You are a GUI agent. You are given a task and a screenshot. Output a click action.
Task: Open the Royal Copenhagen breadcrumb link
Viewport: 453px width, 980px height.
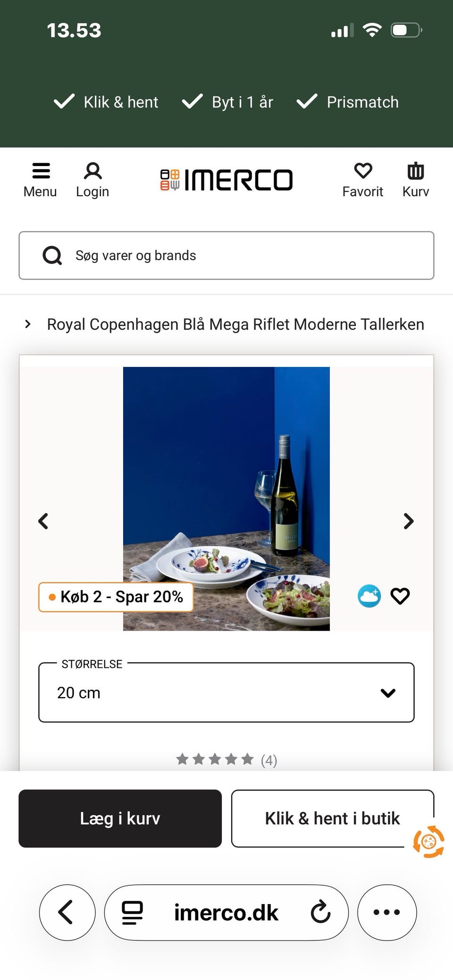coord(235,324)
